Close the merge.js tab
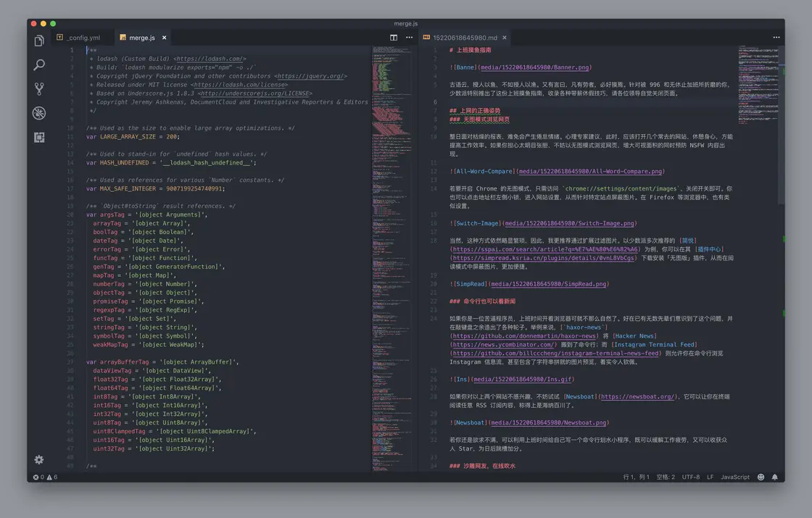812x518 pixels. point(164,38)
